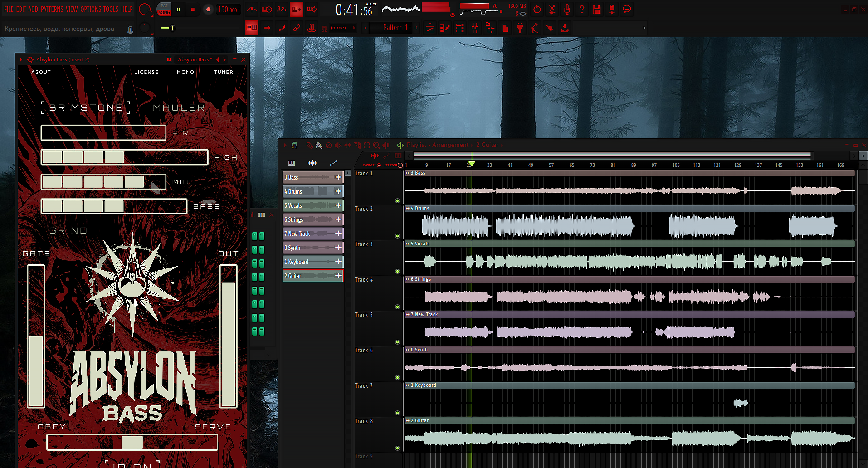Select the zoom tool in Playlist toolbar
The height and width of the screenshot is (468, 868).
point(376,145)
